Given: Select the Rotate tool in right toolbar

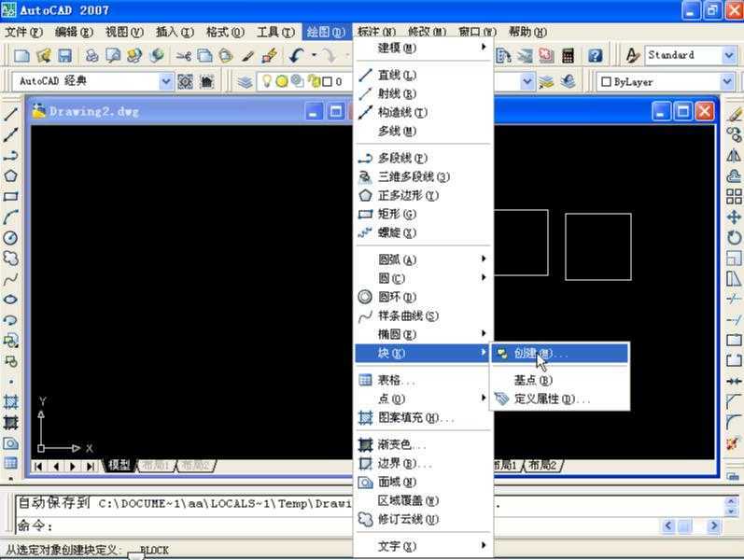Looking at the screenshot, I should click(734, 237).
